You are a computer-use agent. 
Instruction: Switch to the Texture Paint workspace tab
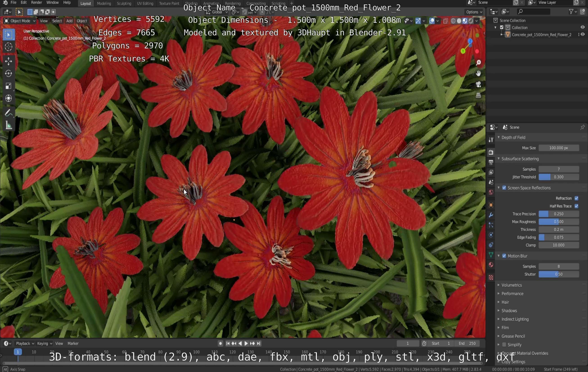(x=169, y=3)
